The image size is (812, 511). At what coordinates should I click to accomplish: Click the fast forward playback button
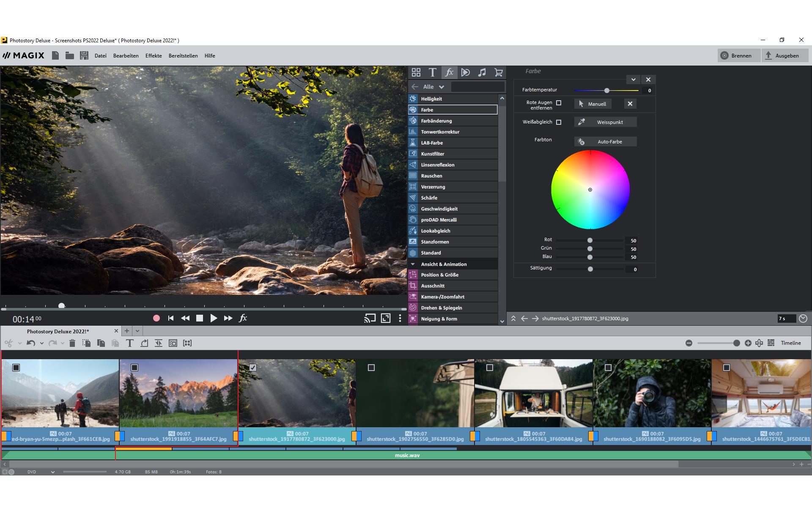(228, 318)
